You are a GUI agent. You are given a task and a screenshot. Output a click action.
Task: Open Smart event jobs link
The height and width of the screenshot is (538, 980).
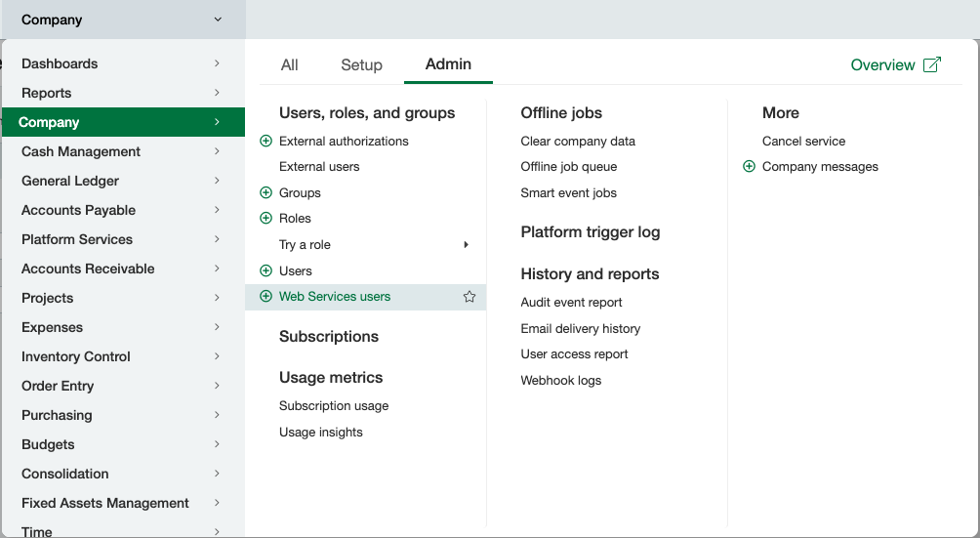pos(569,193)
